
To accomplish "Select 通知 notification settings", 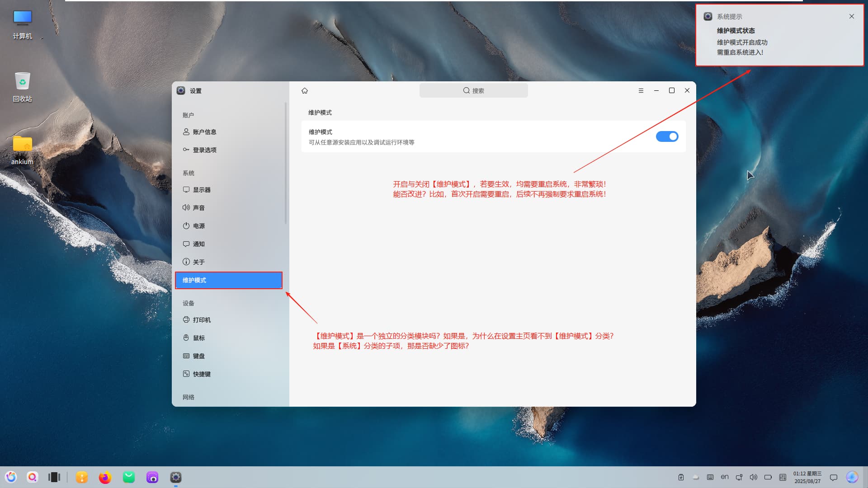I will click(x=198, y=244).
